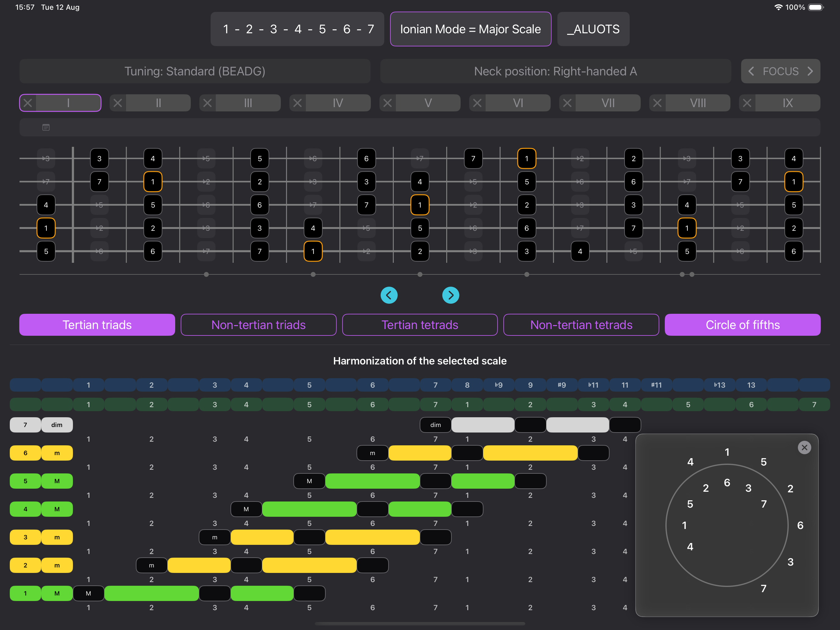Clear position IX with its X icon
The width and height of the screenshot is (840, 630).
747,103
